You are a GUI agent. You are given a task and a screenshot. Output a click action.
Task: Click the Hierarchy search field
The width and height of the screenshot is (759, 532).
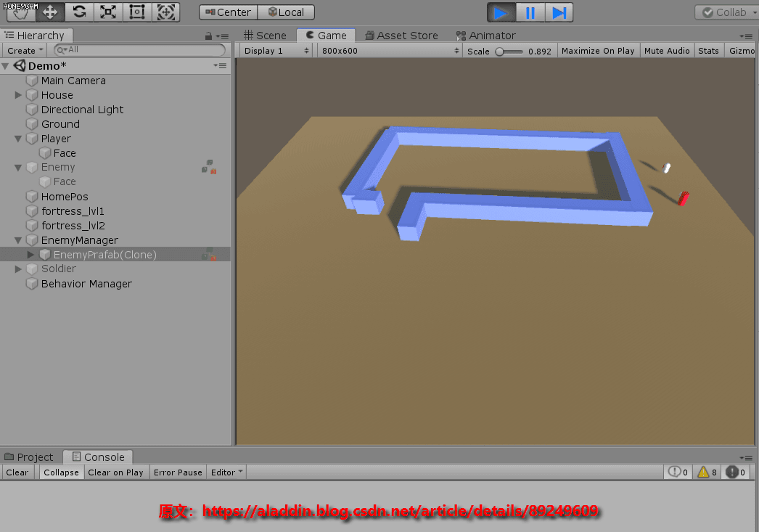(139, 50)
